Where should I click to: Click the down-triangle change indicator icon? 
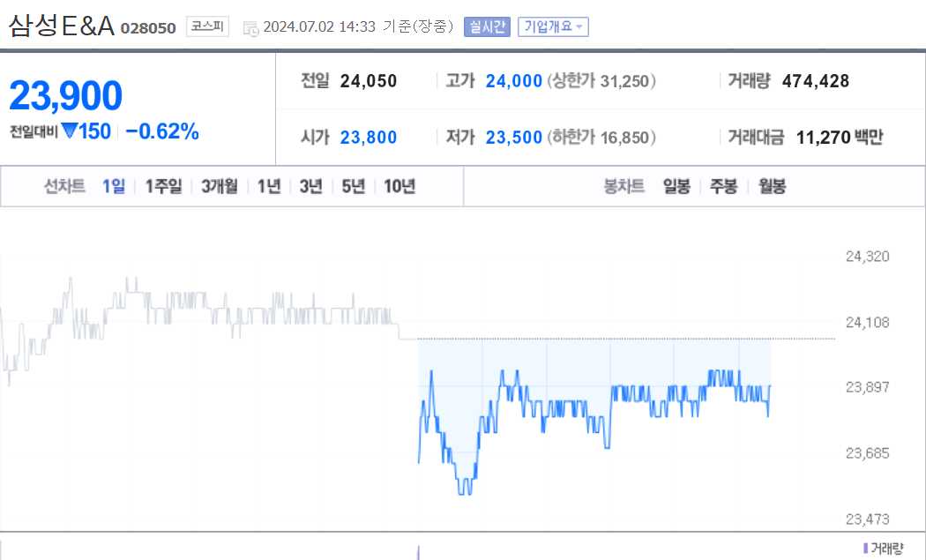pos(69,131)
